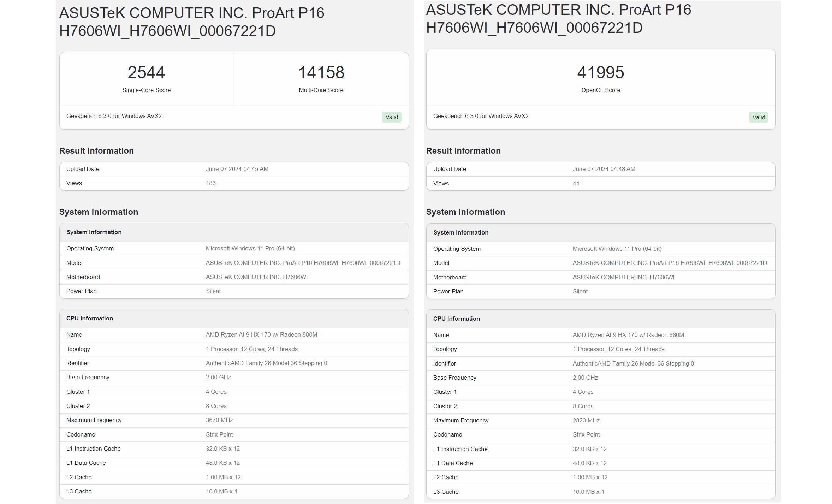Click the right panel's L1 Data Cache 48.0 KB x 12
The width and height of the screenshot is (832, 504).
click(590, 463)
